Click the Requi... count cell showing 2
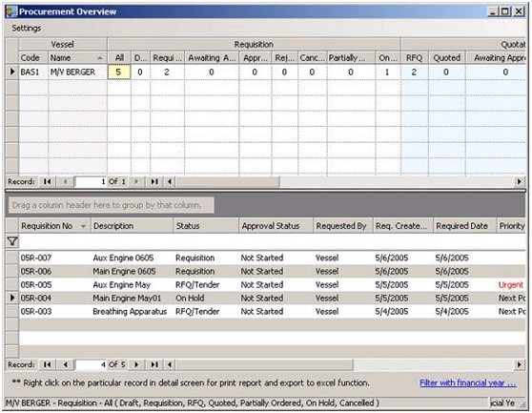Screen dimensions: 532x413 coord(167,72)
